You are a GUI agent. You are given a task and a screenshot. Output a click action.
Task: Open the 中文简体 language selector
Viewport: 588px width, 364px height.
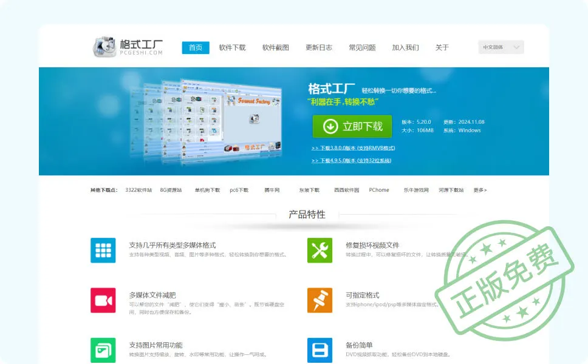coord(500,47)
